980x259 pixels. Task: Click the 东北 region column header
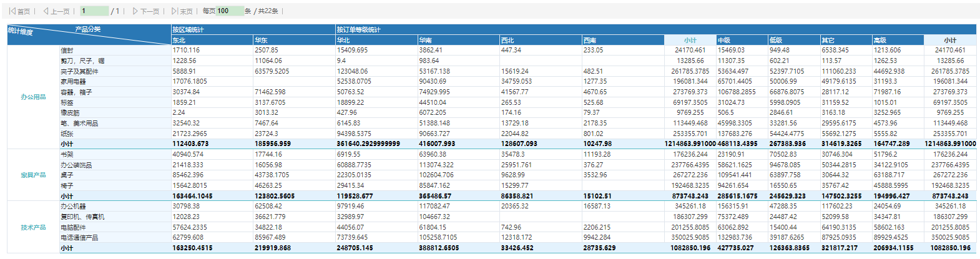pos(212,40)
